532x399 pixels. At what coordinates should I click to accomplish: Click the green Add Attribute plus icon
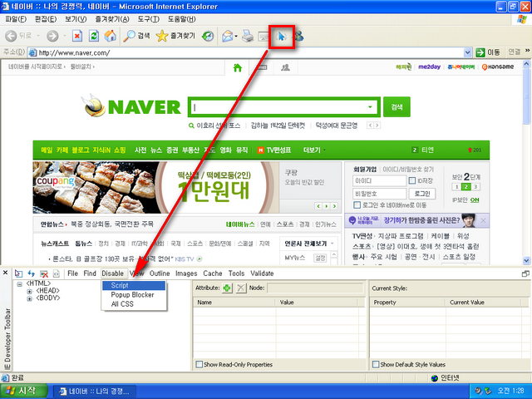click(227, 288)
